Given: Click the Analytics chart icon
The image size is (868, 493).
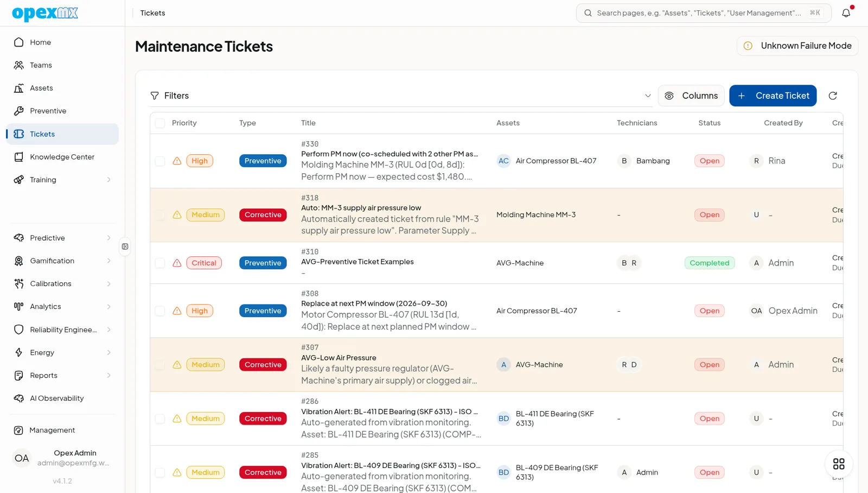Looking at the screenshot, I should coord(19,306).
